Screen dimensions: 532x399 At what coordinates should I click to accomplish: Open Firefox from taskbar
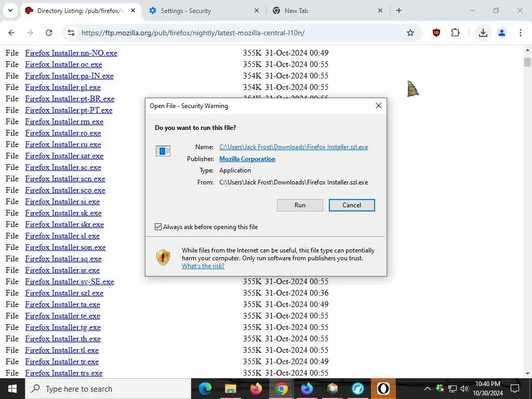click(x=256, y=389)
